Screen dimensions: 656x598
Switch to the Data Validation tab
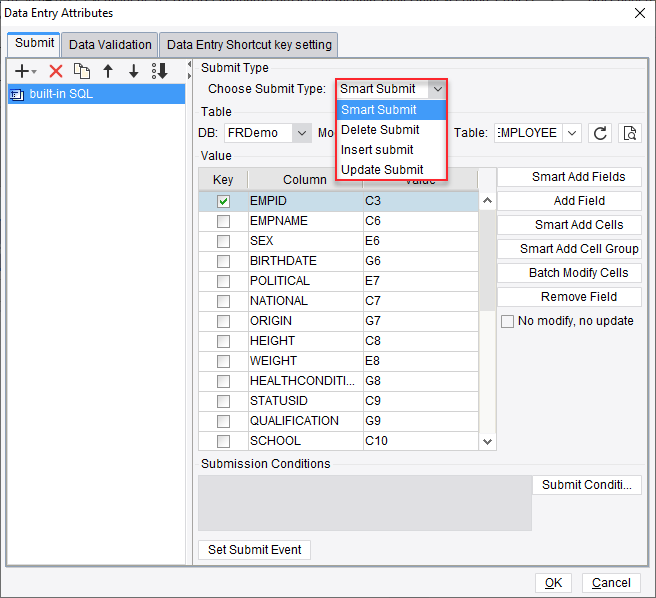pyautogui.click(x=110, y=45)
